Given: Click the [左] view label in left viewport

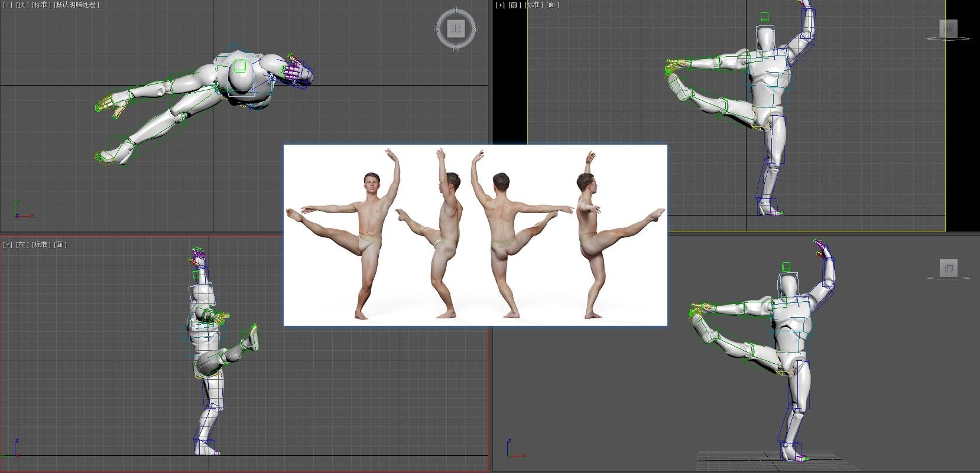Looking at the screenshot, I should (22, 244).
